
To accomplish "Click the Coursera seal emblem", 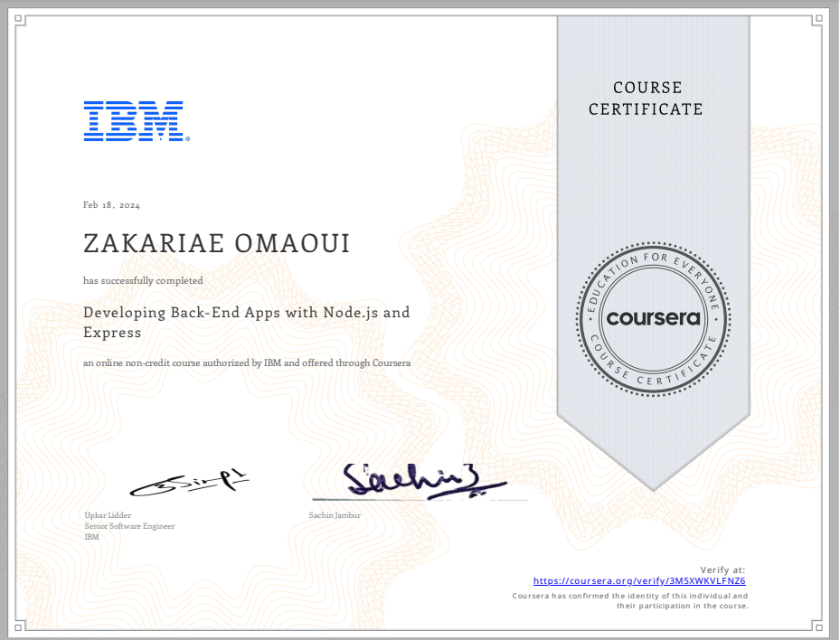I will pyautogui.click(x=653, y=319).
